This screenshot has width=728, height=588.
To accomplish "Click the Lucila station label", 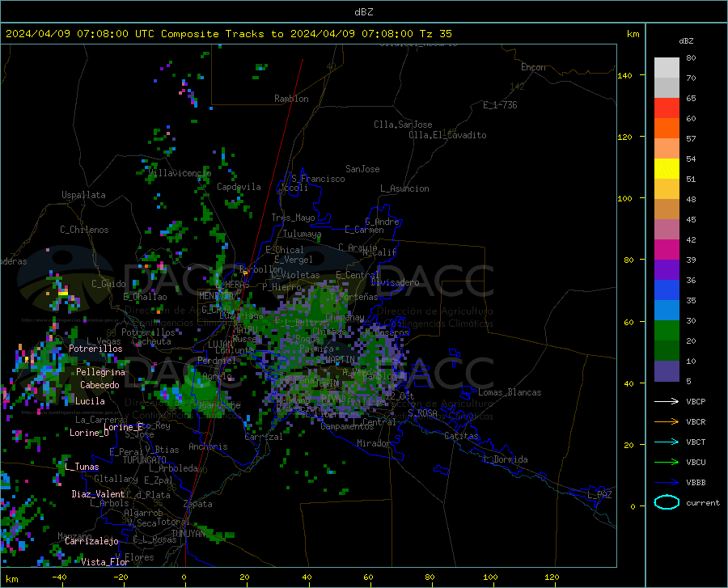I will (x=90, y=401).
